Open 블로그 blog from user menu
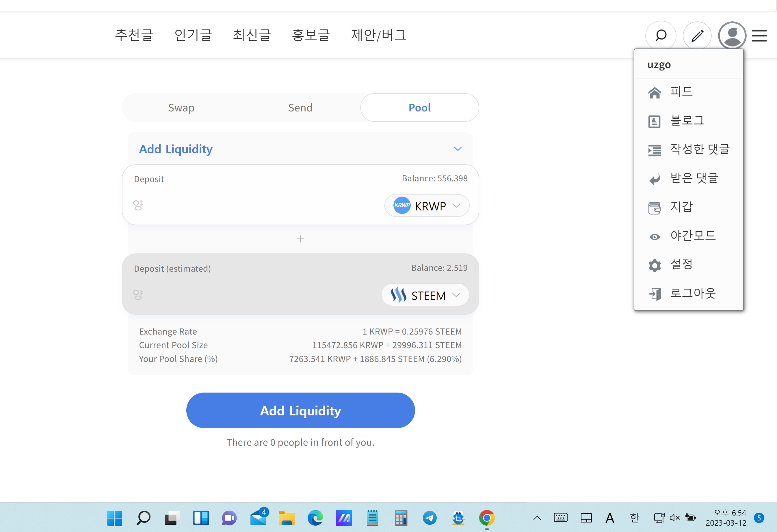Viewport: 777px width, 532px height. coord(687,121)
